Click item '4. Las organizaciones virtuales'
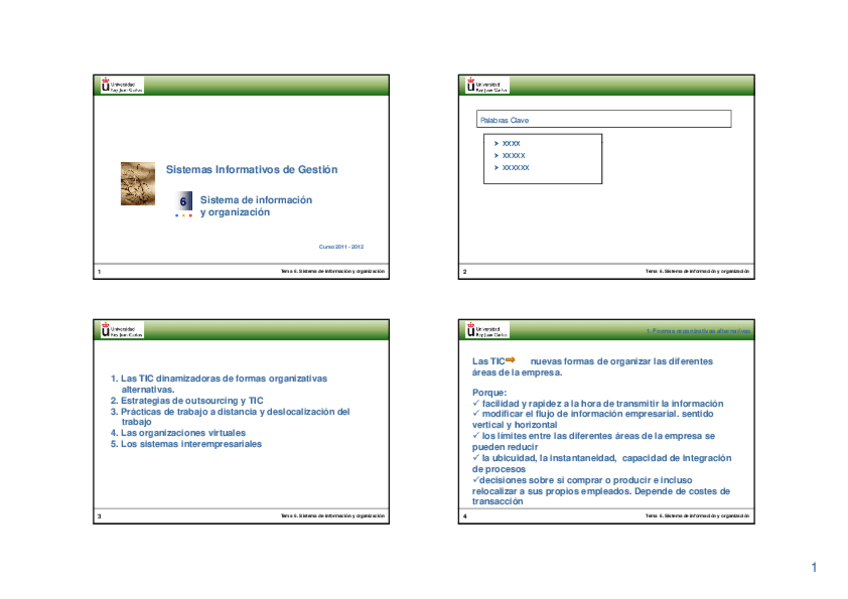This screenshot has width=848, height=599. point(178,433)
